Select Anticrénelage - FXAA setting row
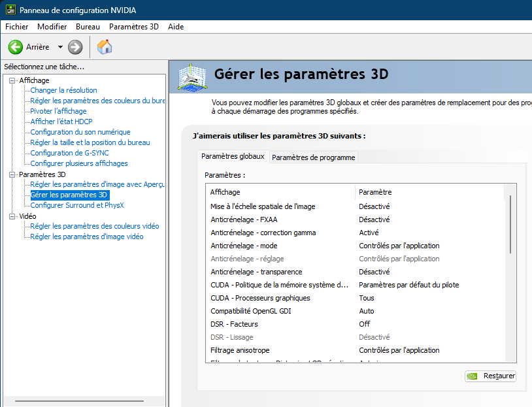532x407 pixels. click(355, 220)
